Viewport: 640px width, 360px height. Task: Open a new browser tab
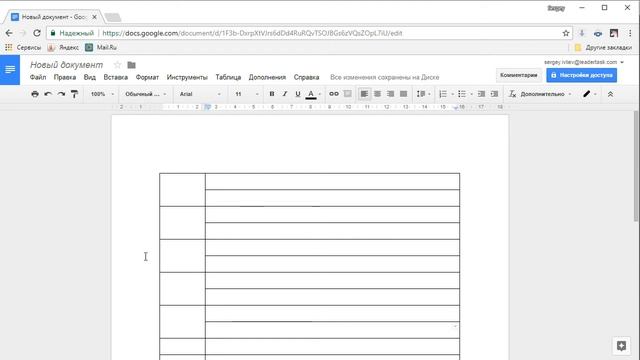113,17
